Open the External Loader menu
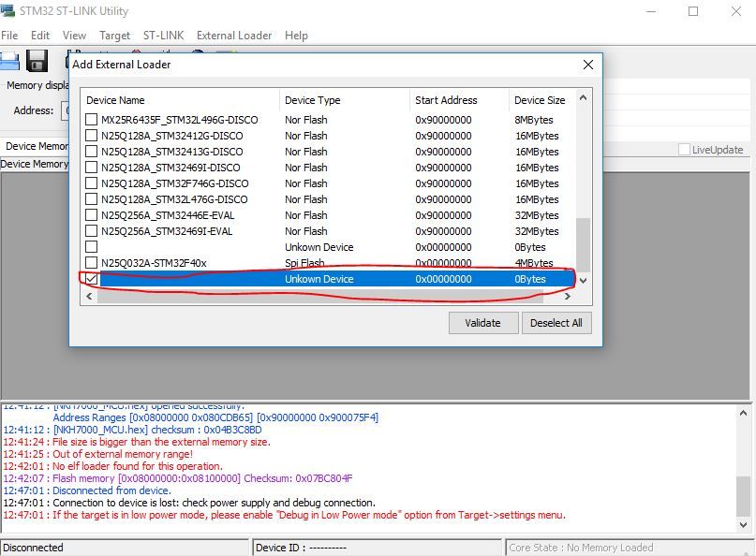The image size is (756, 556). click(x=234, y=36)
